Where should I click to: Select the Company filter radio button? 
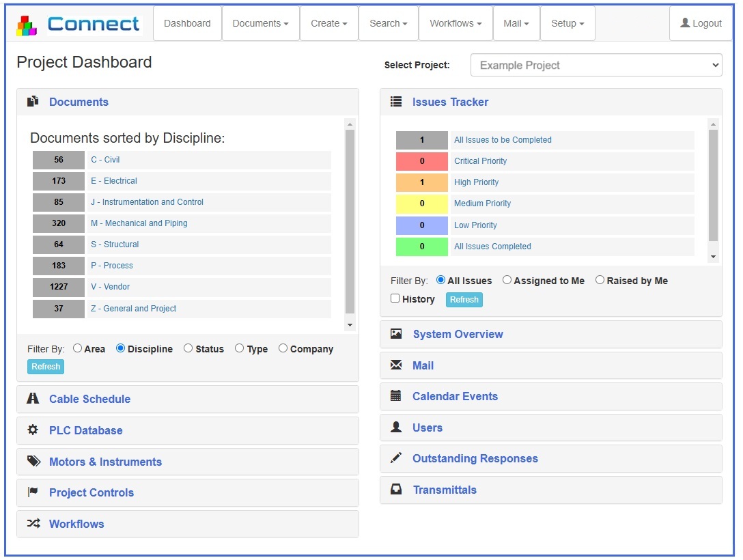(283, 348)
